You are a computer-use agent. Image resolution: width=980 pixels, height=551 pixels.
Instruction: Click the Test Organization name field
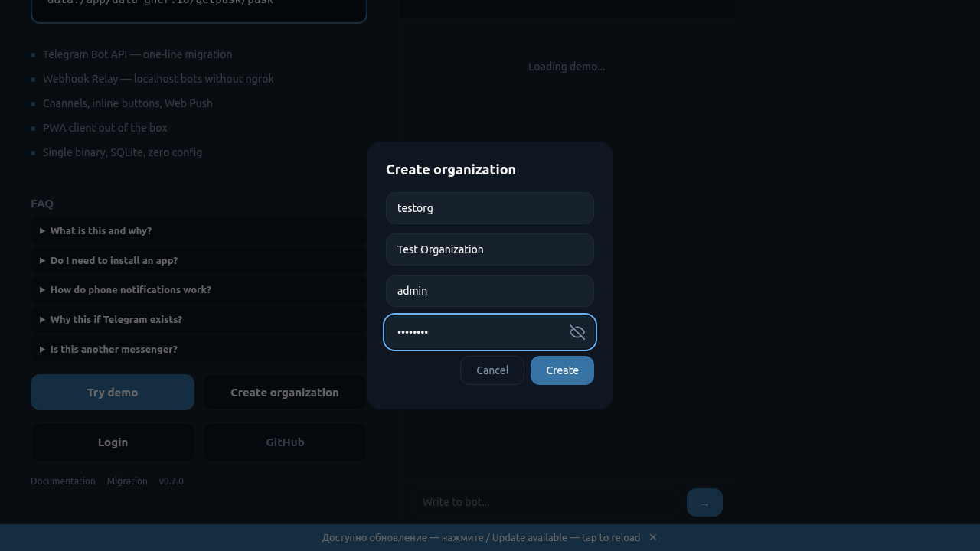pyautogui.click(x=490, y=249)
